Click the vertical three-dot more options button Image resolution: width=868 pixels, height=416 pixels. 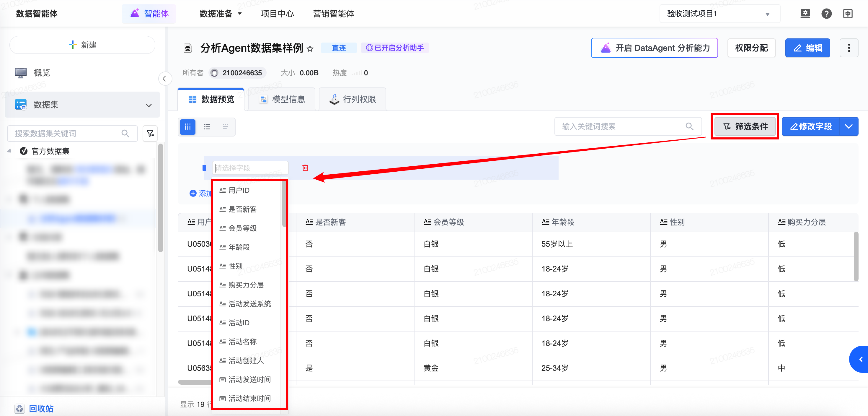[x=849, y=48]
